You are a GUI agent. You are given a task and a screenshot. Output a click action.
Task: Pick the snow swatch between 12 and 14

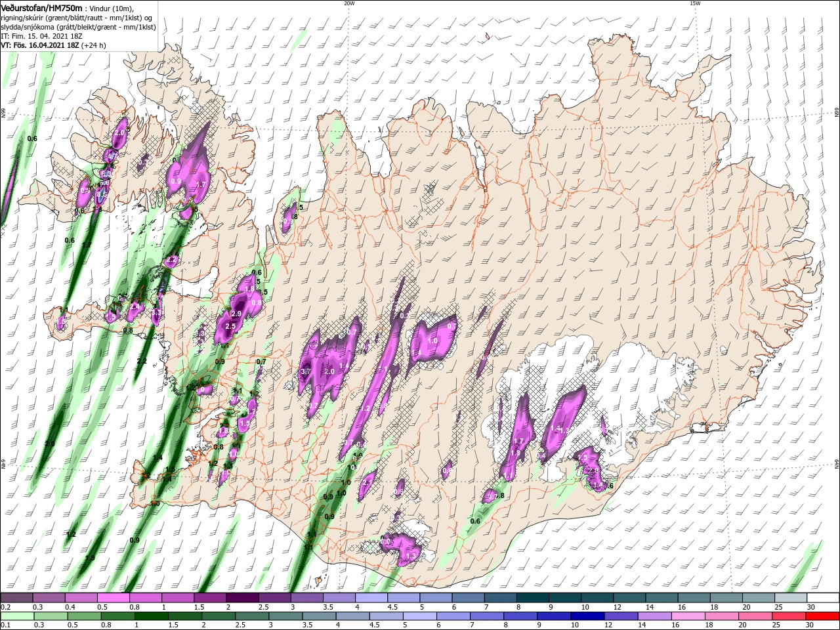(629, 598)
